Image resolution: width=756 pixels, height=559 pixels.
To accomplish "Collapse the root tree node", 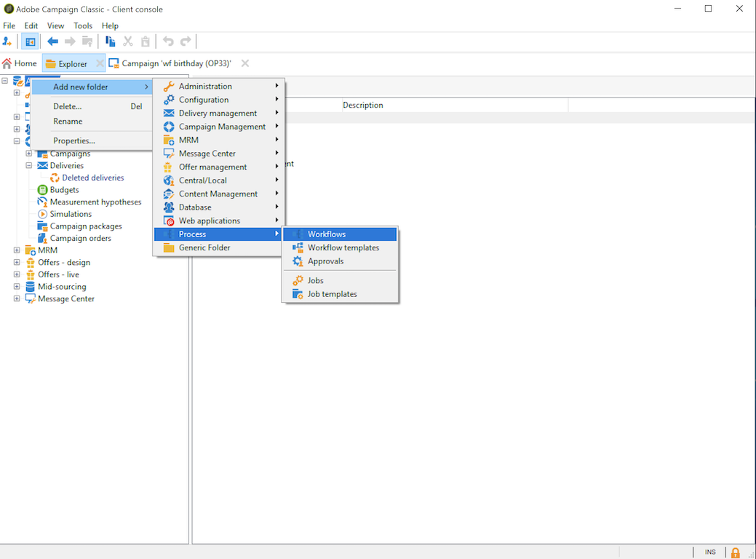I will pos(5,81).
